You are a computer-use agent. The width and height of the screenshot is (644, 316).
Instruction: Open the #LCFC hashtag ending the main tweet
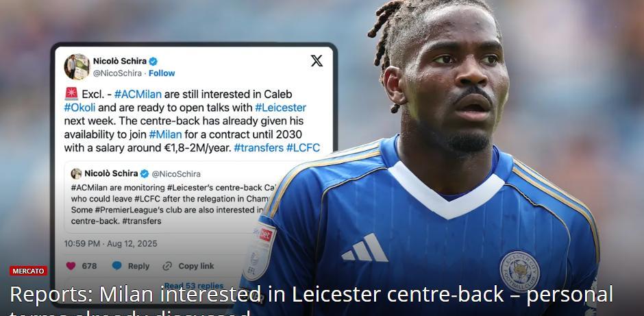(x=303, y=148)
